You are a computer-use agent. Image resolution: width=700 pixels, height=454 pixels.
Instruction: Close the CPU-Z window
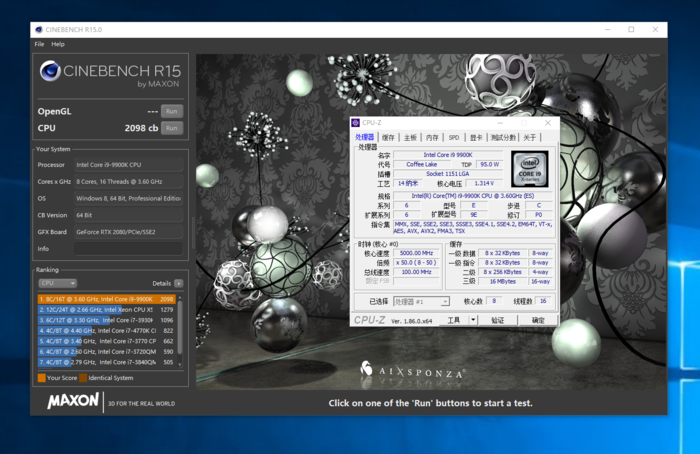pos(548,123)
